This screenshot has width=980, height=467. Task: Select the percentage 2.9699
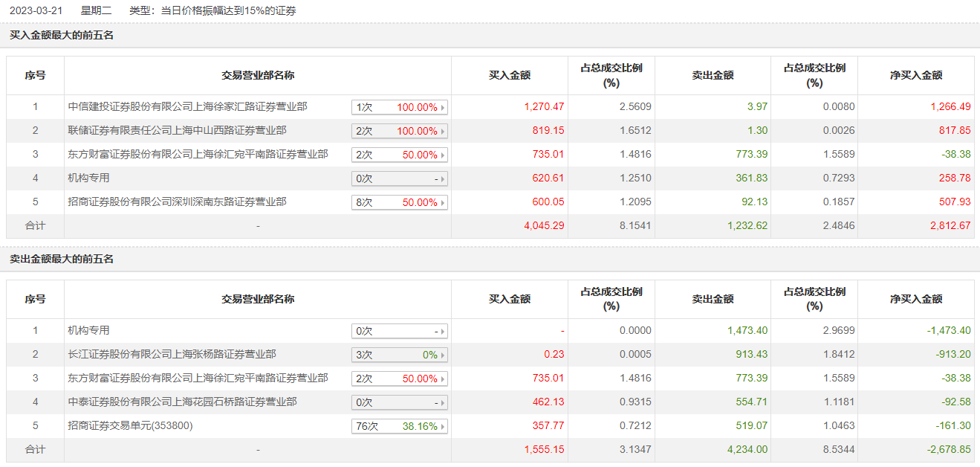839,331
